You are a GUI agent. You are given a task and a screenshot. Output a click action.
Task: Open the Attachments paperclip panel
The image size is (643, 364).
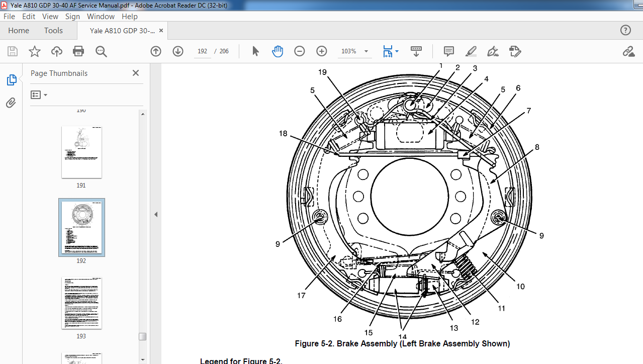click(x=11, y=103)
